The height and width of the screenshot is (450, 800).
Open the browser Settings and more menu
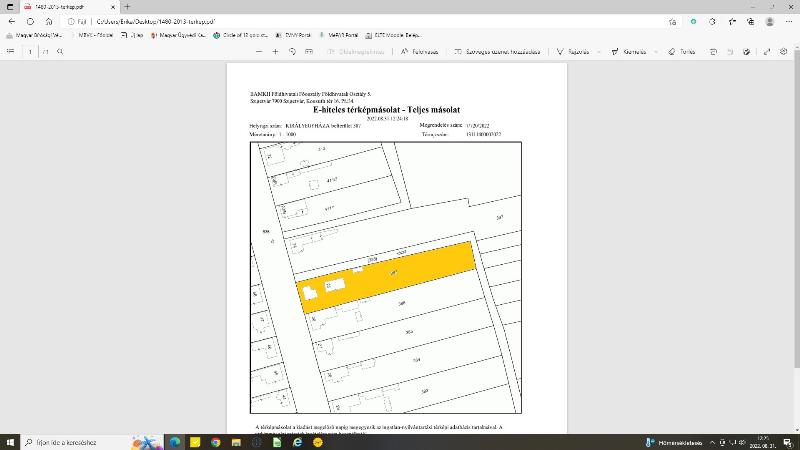[789, 21]
